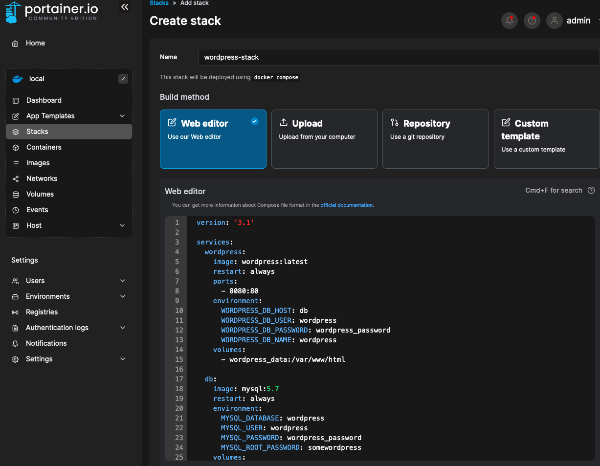The width and height of the screenshot is (600, 466).
Task: Click WORDPRESS_DB_HOST line in editor
Action: pyautogui.click(x=264, y=310)
